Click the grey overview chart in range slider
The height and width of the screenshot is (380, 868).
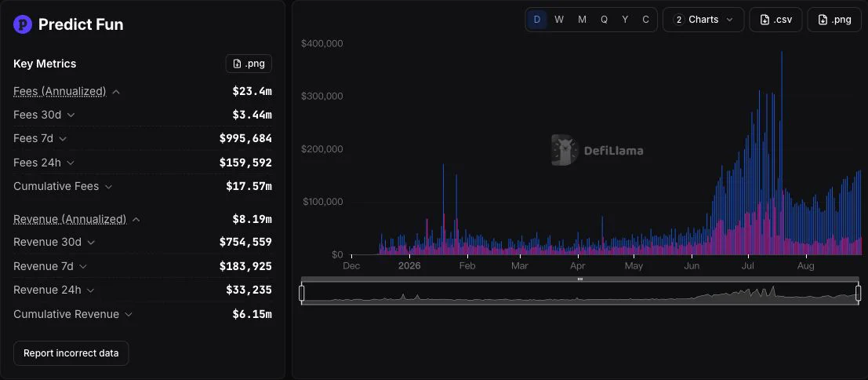580,293
